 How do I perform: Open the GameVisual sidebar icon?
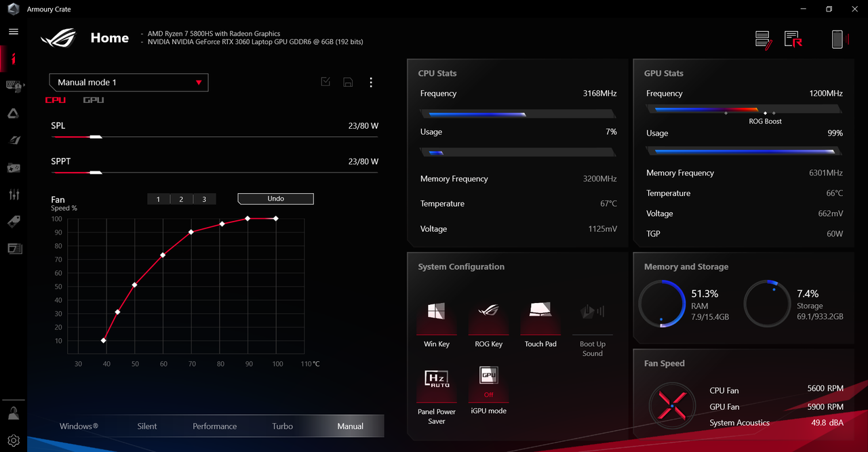[x=14, y=140]
